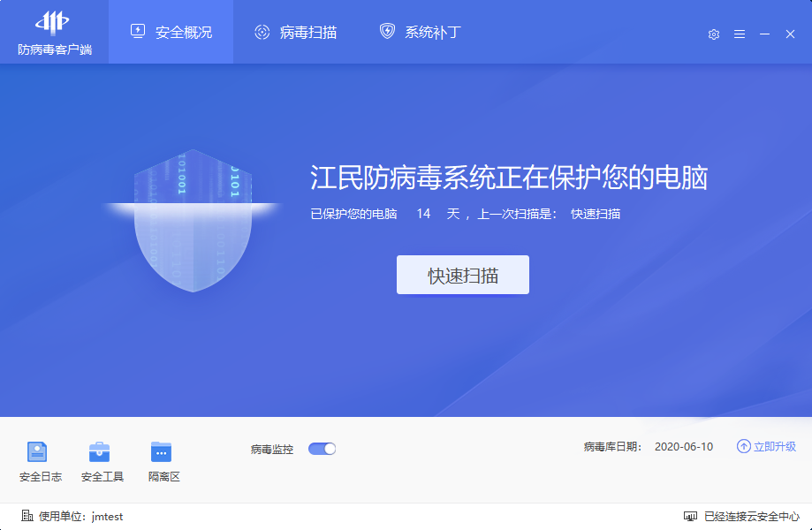Click the cloud connection monitor icon
812x530 pixels.
[690, 516]
